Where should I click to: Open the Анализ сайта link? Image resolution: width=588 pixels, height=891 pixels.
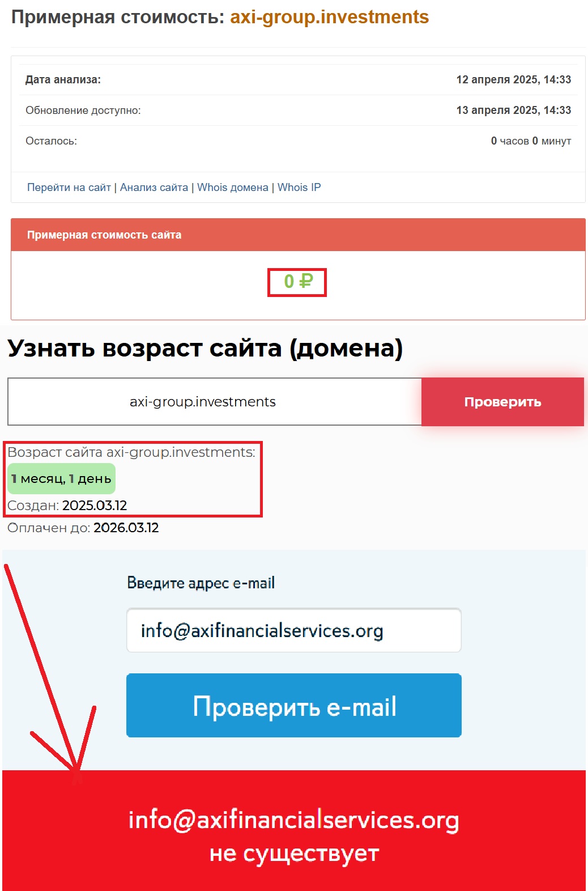[x=154, y=188]
